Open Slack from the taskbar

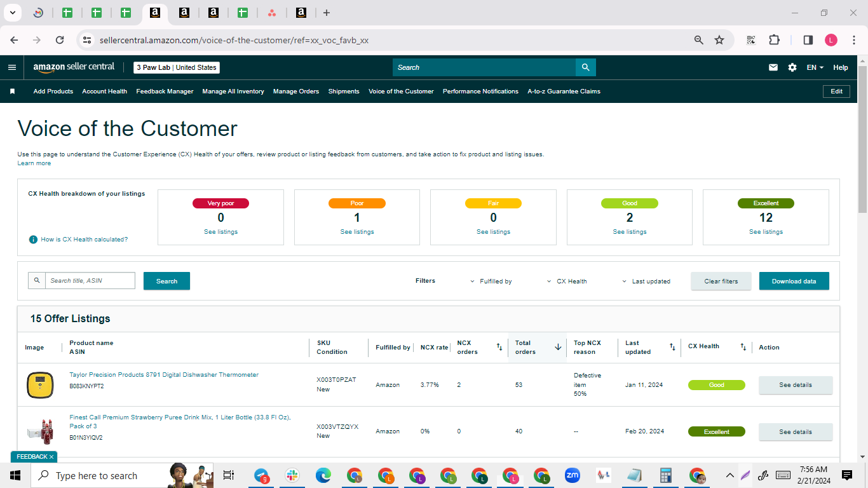(292, 475)
